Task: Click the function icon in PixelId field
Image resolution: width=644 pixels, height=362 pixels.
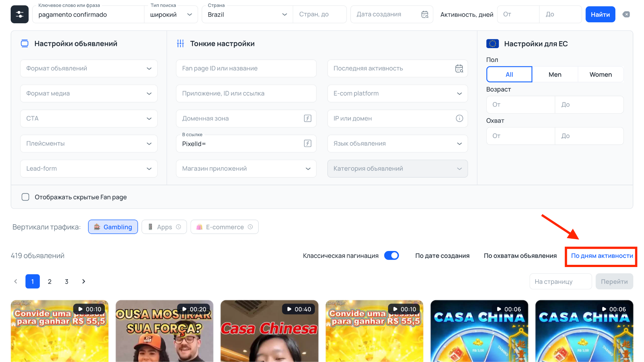Action: pos(308,144)
